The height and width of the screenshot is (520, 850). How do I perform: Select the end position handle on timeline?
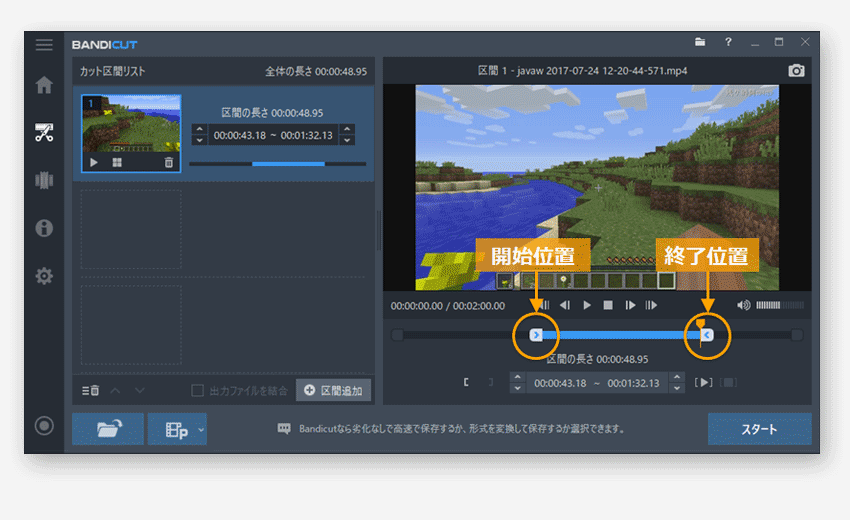(706, 335)
